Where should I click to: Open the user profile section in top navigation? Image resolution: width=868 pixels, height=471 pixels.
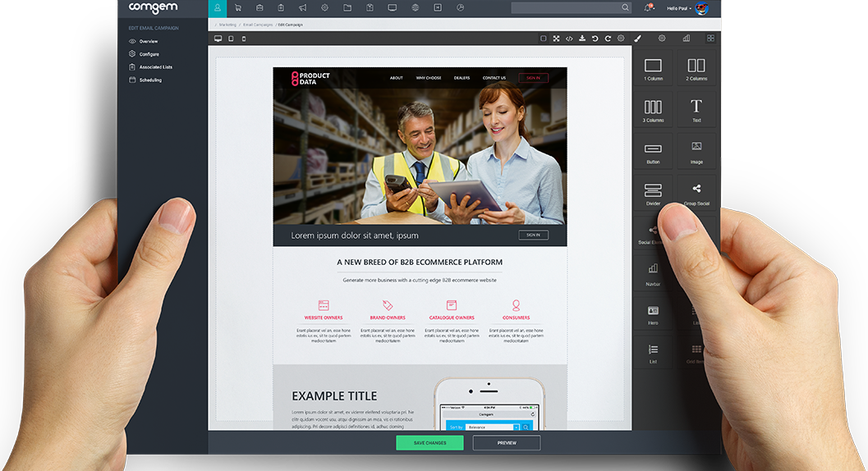click(218, 7)
